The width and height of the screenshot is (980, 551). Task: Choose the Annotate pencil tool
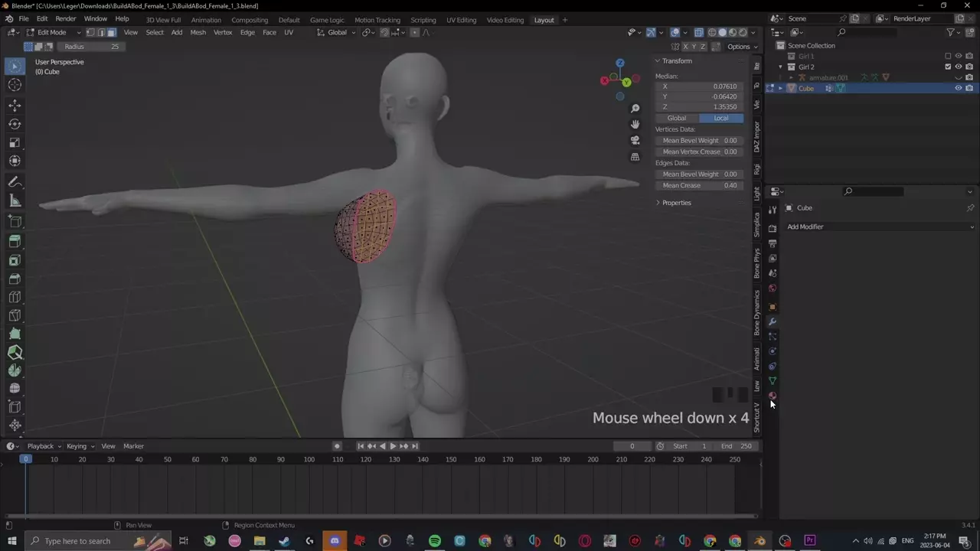click(x=15, y=182)
